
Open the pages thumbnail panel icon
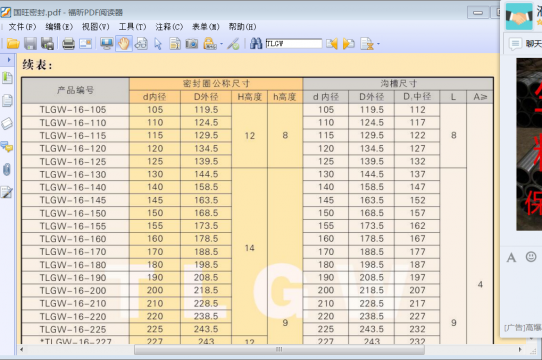7,101
